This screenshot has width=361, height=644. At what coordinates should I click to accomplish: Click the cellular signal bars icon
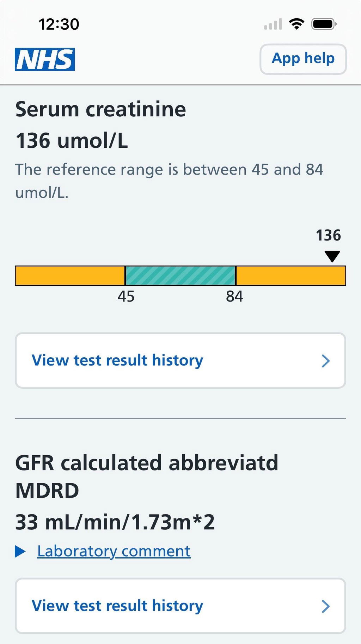coord(273,24)
